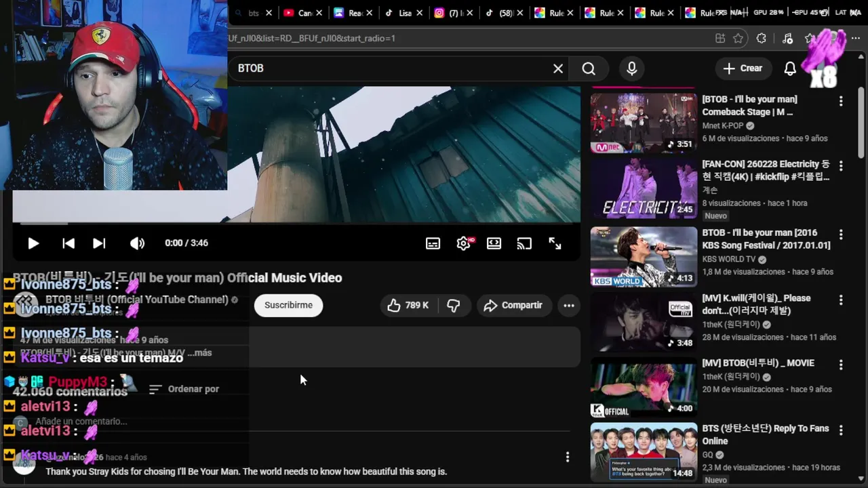Open more actions beside Compartir

point(569,306)
